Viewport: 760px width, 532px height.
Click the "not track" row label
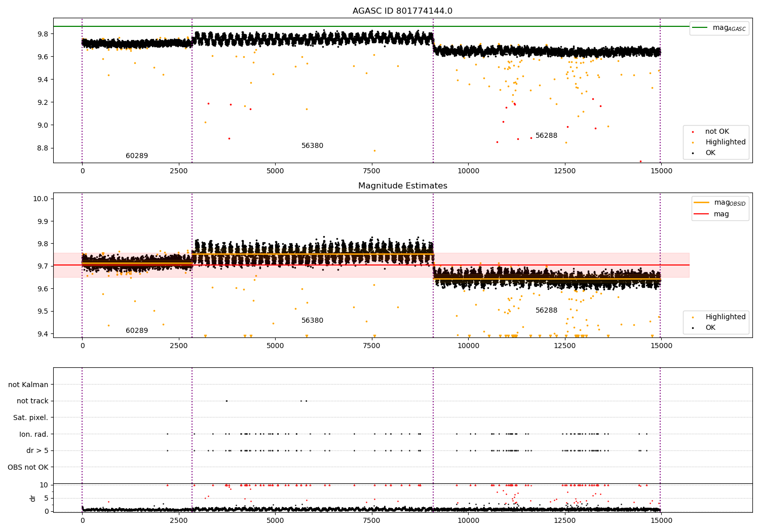[x=32, y=401]
